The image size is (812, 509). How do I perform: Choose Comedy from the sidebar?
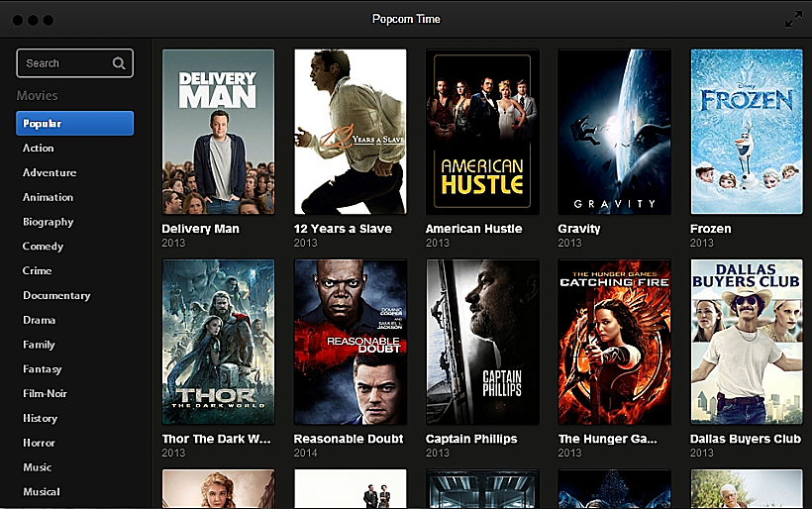pos(44,246)
